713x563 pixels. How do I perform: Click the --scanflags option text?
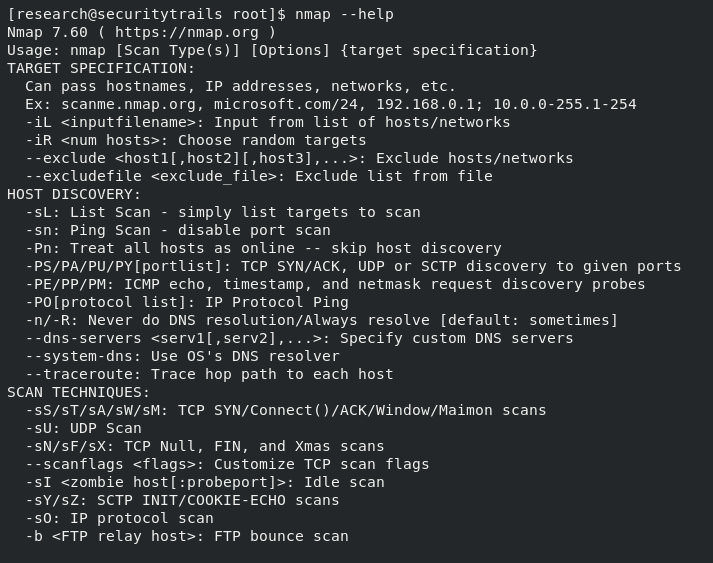tap(74, 464)
